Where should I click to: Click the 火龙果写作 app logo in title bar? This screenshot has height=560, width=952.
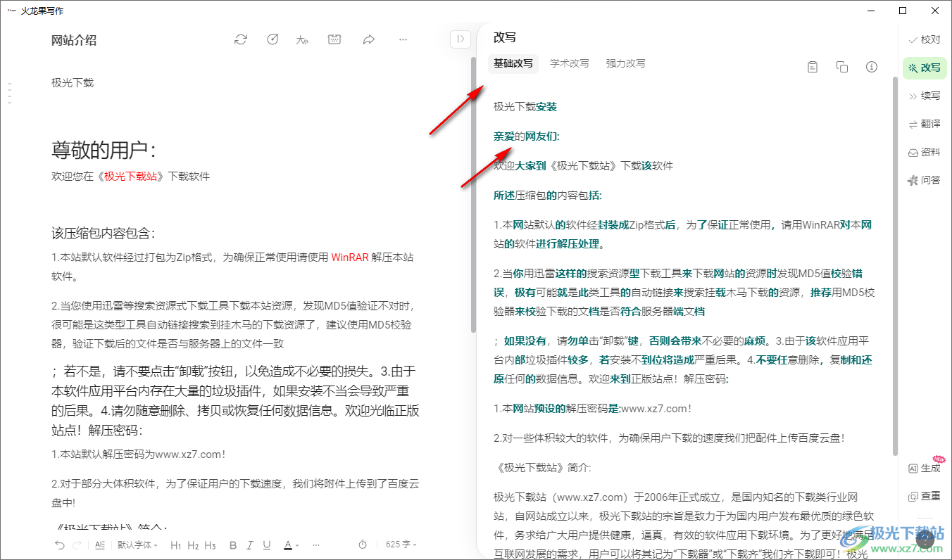pos(12,11)
